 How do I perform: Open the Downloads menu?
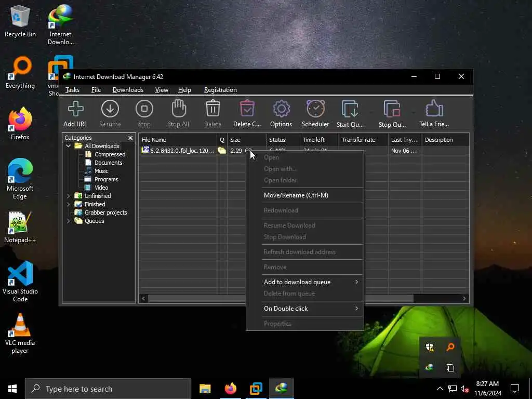pyautogui.click(x=128, y=90)
